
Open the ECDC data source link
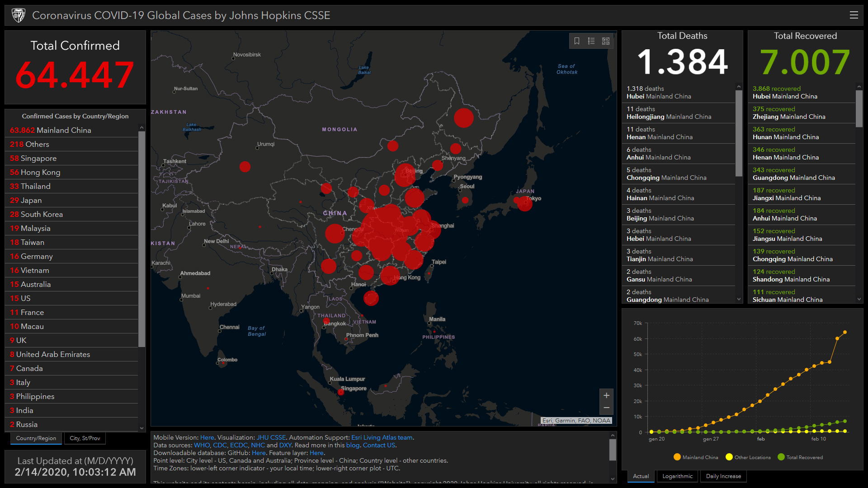[x=239, y=445]
